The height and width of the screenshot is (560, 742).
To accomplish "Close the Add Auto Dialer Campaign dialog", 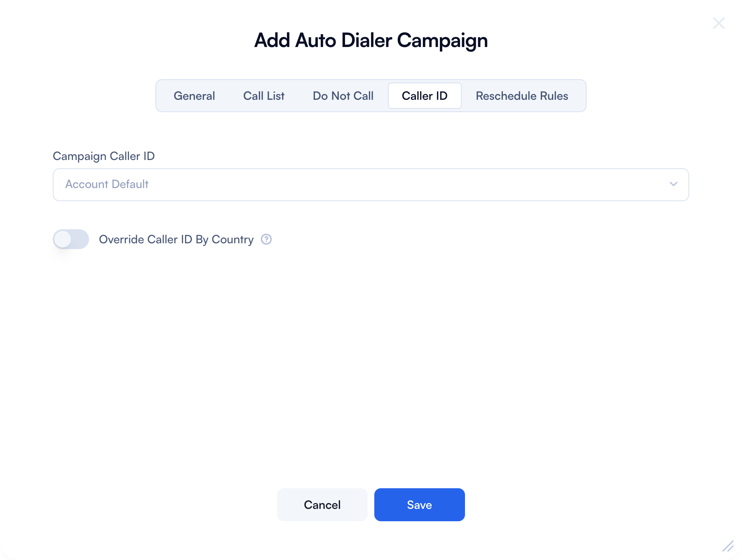I will pos(719,23).
